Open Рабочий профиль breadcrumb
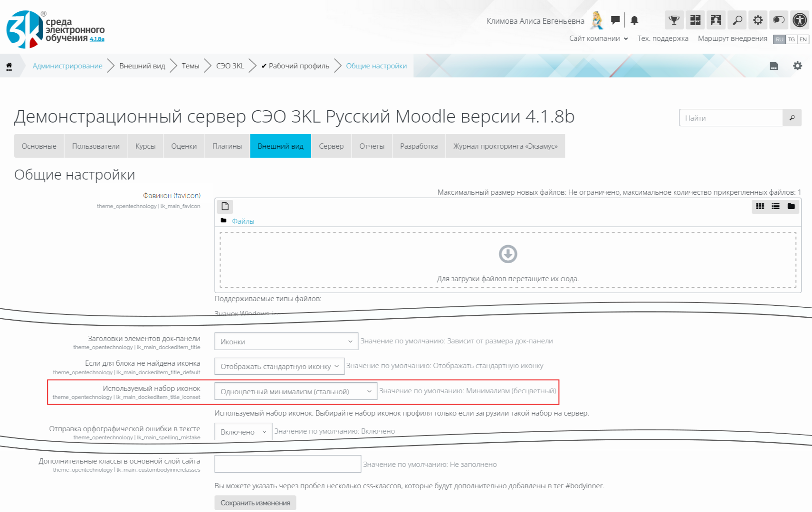This screenshot has width=812, height=512. coord(295,66)
